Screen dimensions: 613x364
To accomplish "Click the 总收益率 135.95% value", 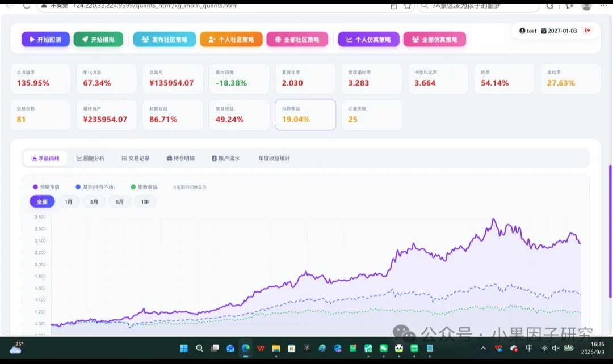I will pos(33,83).
